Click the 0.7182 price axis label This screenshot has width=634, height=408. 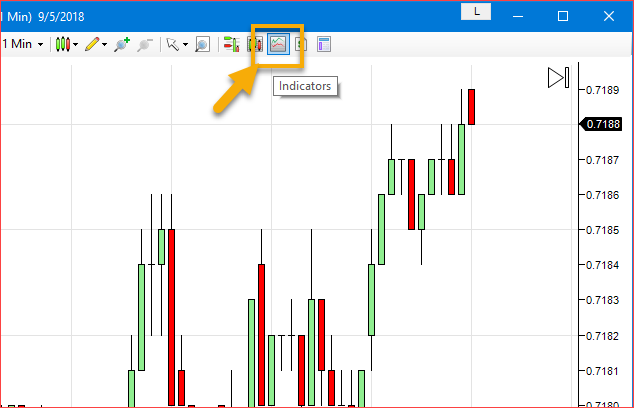(x=602, y=336)
